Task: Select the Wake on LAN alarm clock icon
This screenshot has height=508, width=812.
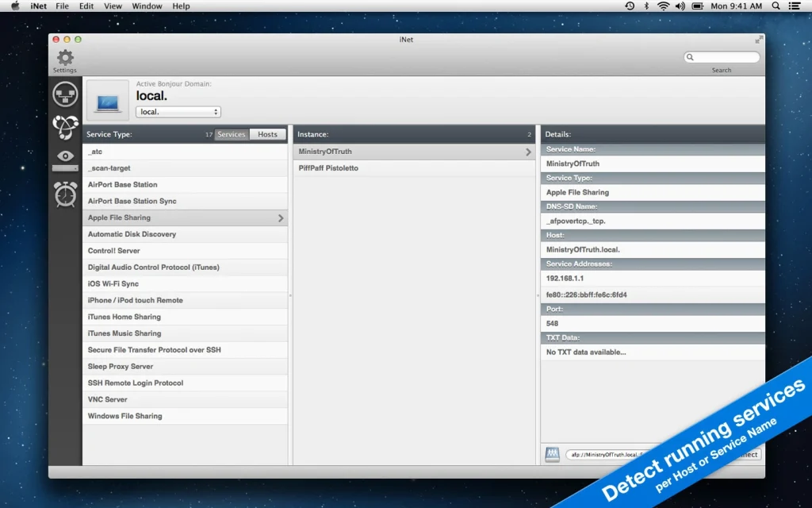Action: click(65, 194)
